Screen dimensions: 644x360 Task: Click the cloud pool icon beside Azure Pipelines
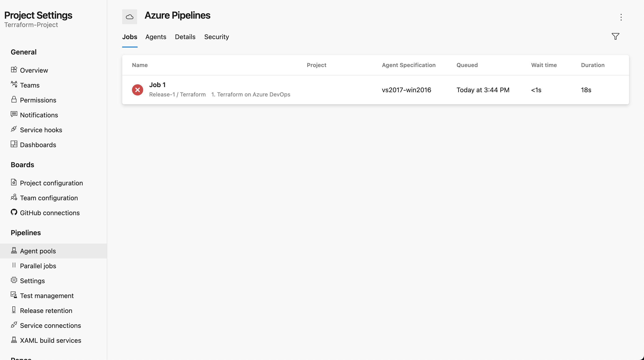click(129, 17)
